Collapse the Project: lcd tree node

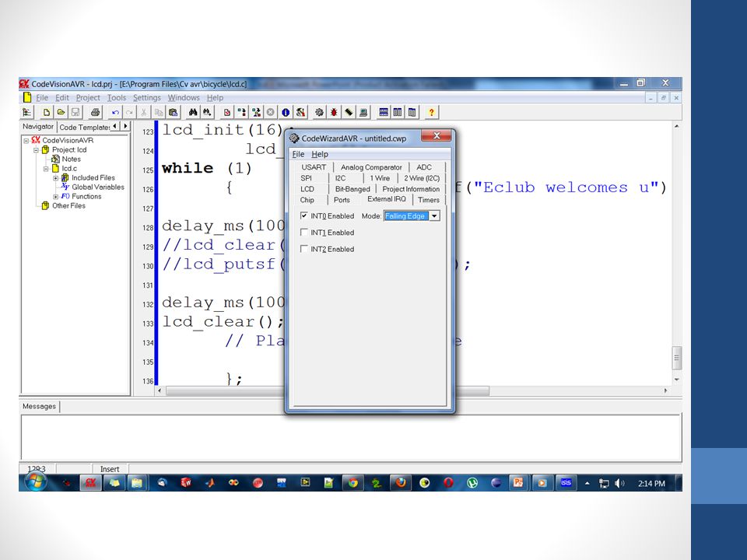click(36, 150)
